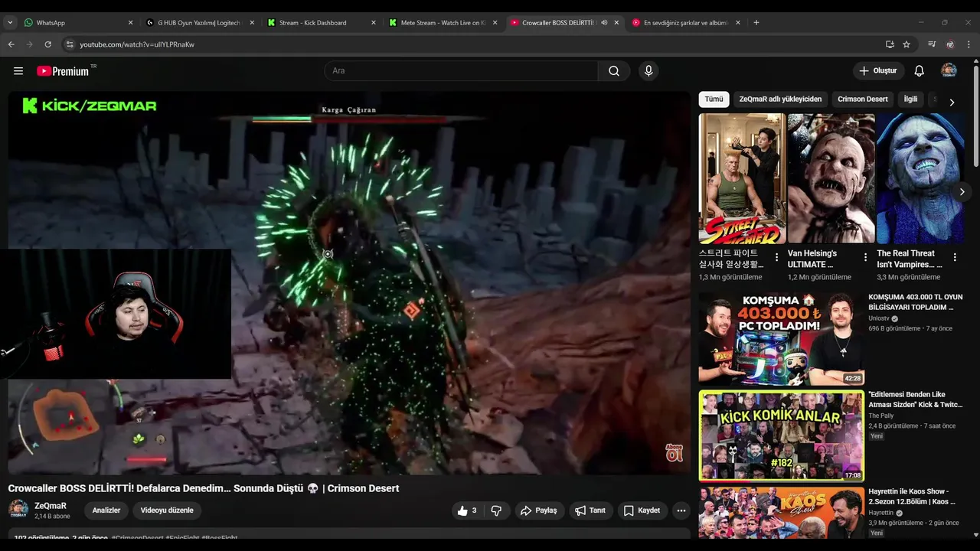Click the Oluştur create button
Screen dimensions: 980x551
coord(878,71)
